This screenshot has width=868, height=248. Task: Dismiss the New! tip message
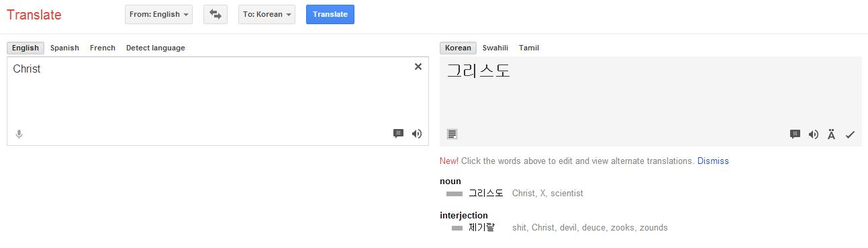click(713, 161)
